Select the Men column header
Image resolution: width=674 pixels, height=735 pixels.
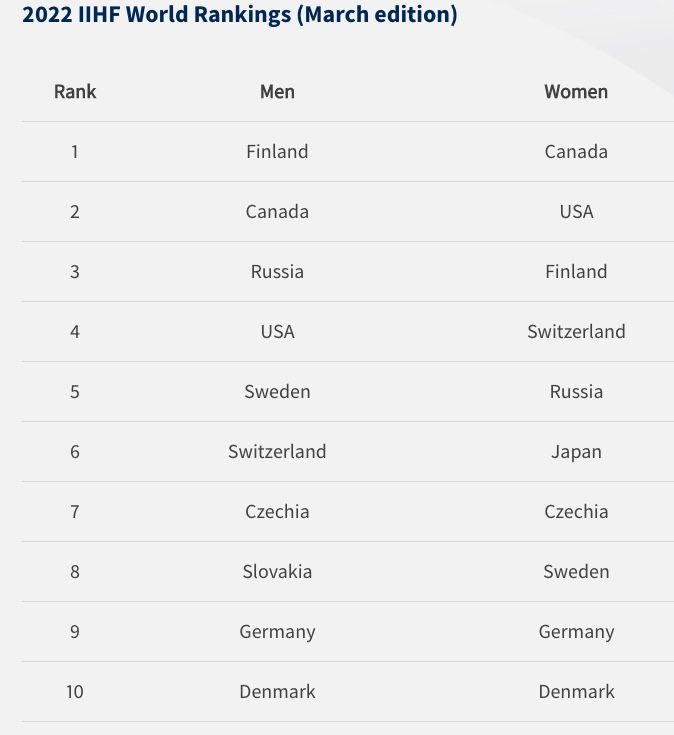(277, 91)
